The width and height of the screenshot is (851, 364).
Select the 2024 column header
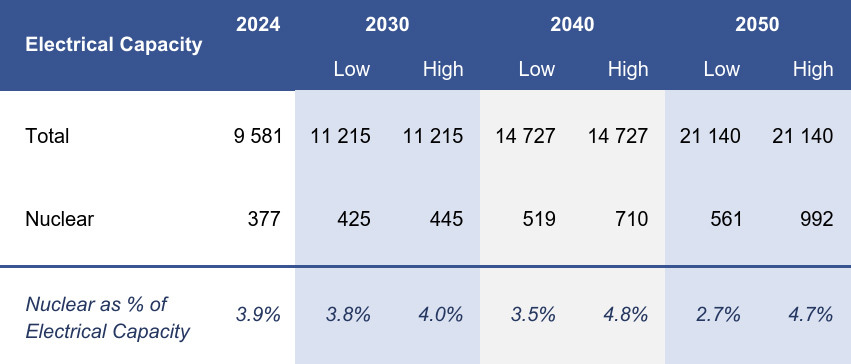(x=258, y=24)
